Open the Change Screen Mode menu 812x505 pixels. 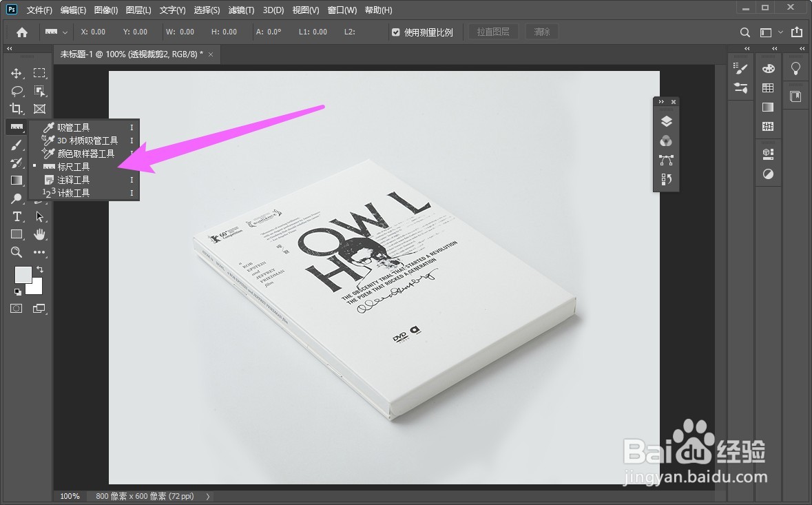click(x=39, y=309)
